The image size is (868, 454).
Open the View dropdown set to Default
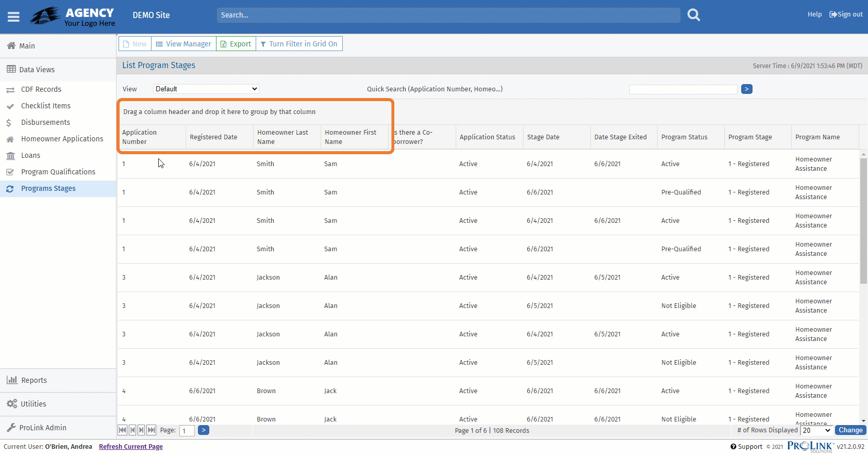click(206, 89)
